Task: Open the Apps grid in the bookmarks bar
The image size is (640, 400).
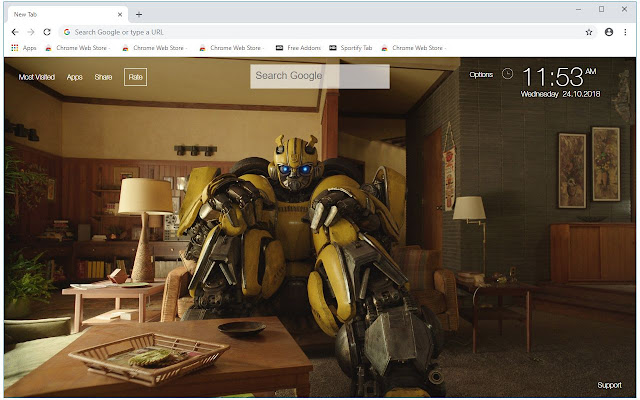Action: click(24, 48)
